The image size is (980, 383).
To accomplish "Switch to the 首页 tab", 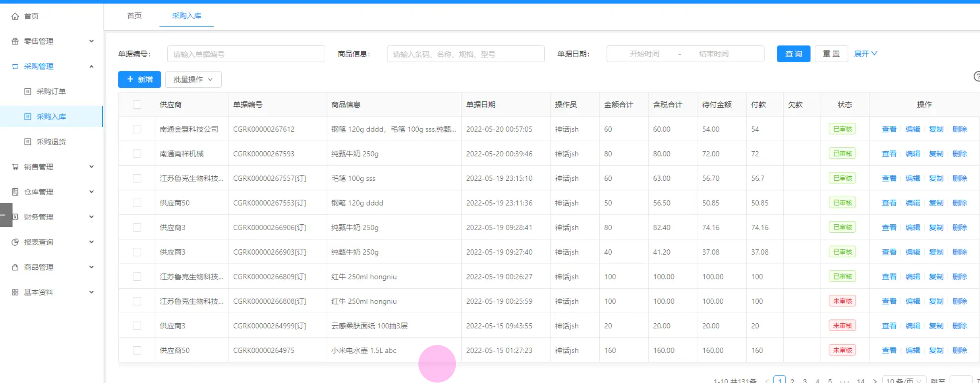I will click(x=134, y=16).
